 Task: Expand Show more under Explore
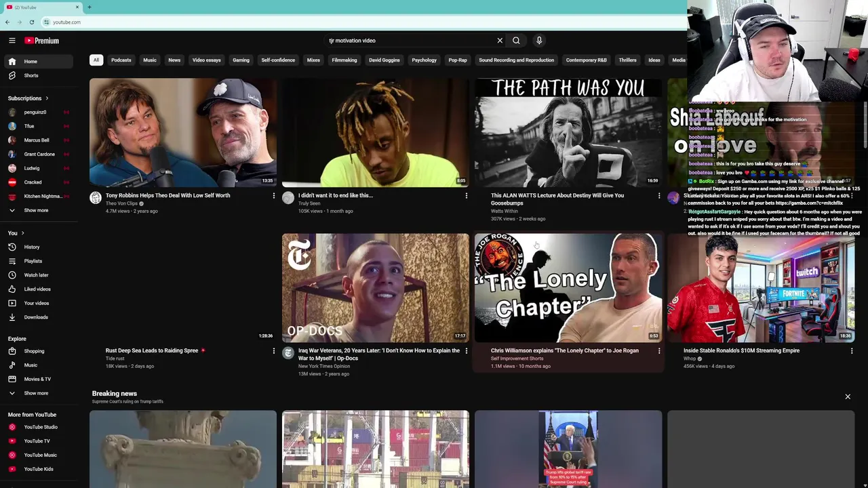(x=40, y=393)
